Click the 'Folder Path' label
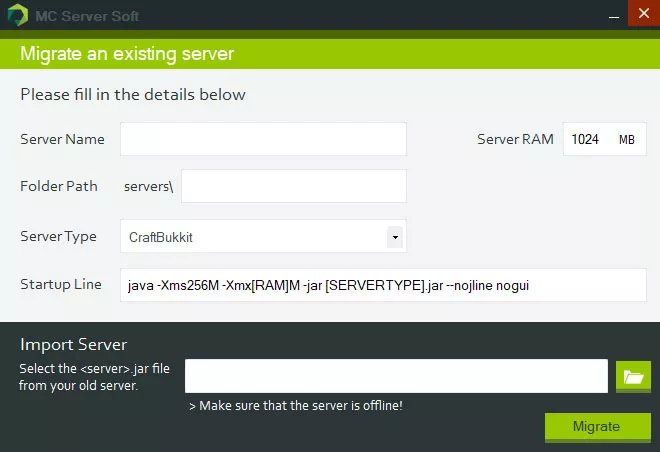This screenshot has width=660, height=452. point(59,186)
